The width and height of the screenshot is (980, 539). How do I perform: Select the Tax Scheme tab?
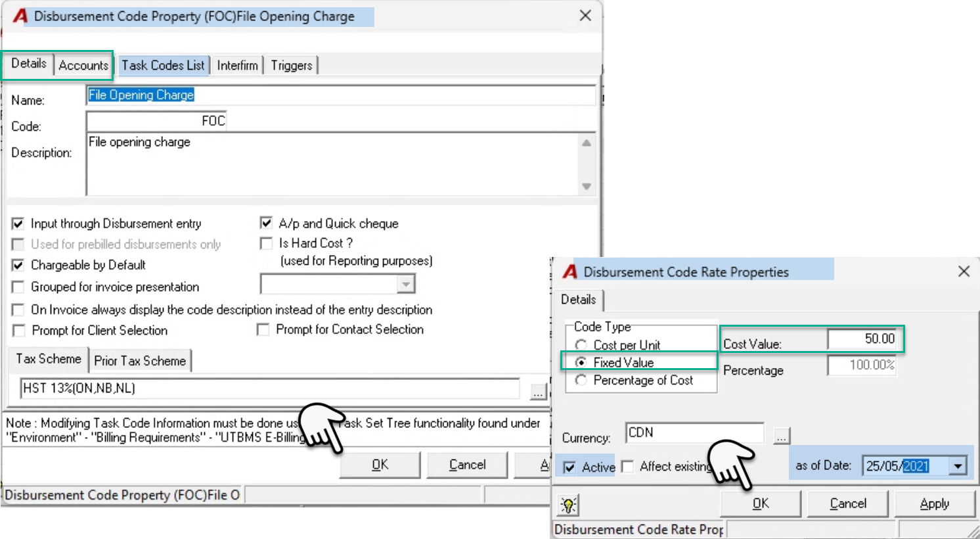49,359
